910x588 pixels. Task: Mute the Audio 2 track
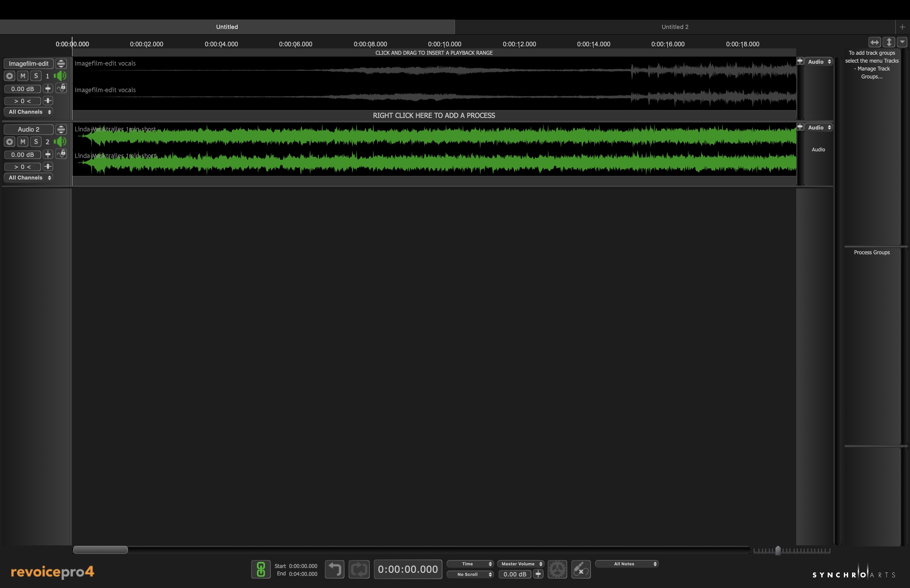[23, 142]
